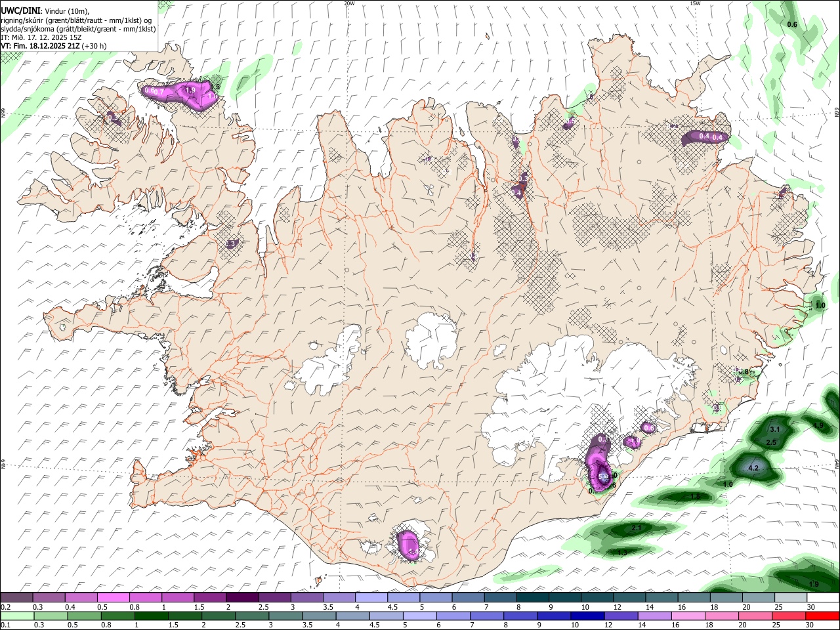Click the '0.2' label on top legend row

5,607
